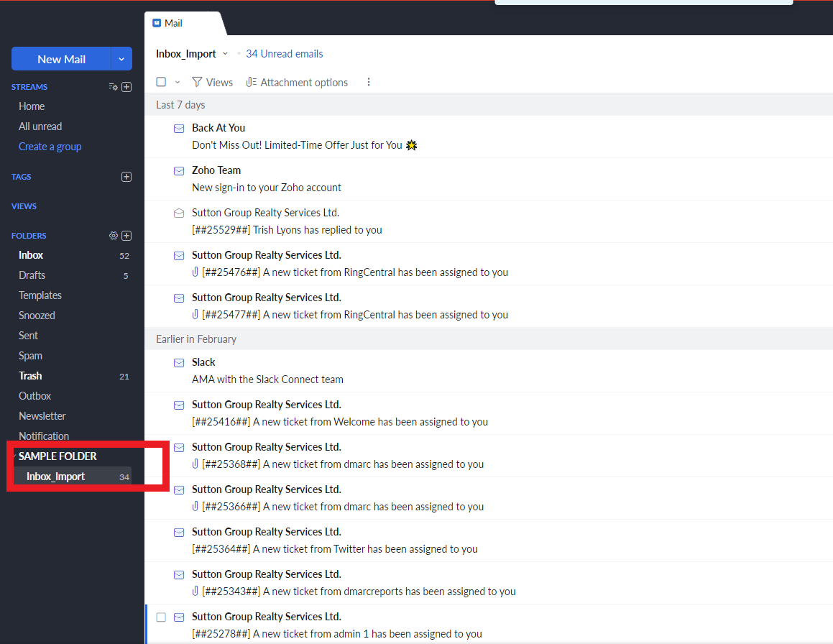Click the attachment clip on ticket 25343 email
833x644 pixels.
click(x=195, y=592)
